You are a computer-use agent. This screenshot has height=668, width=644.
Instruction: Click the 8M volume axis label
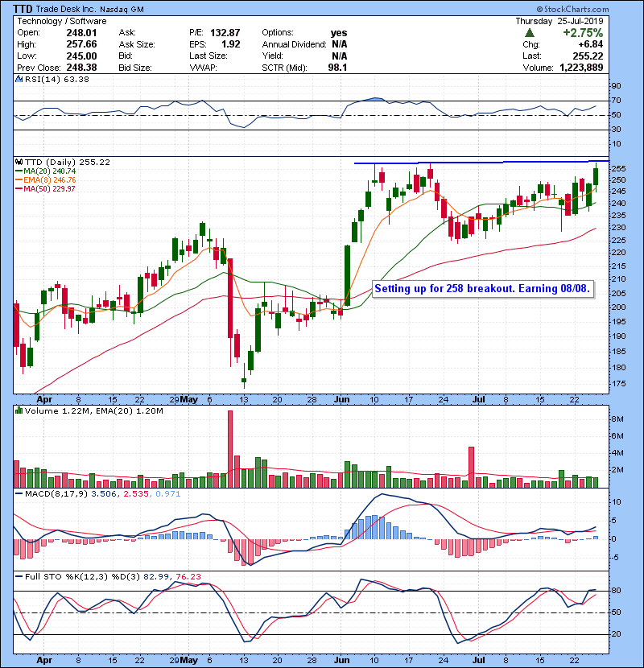[x=617, y=419]
